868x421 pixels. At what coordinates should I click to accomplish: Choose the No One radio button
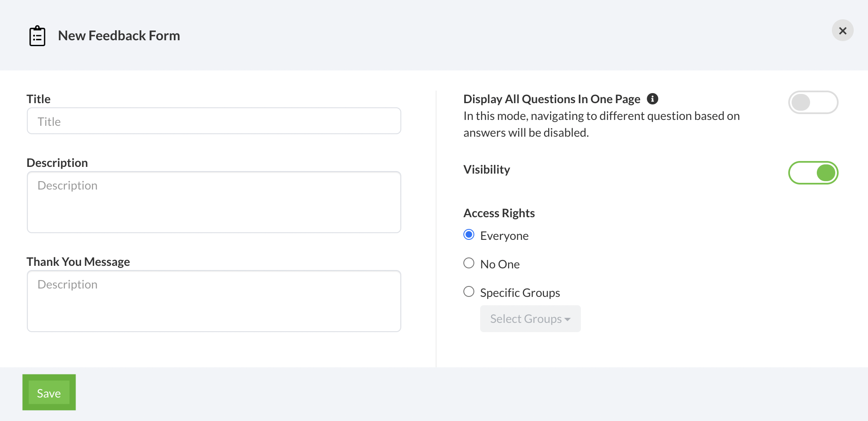pyautogui.click(x=469, y=263)
